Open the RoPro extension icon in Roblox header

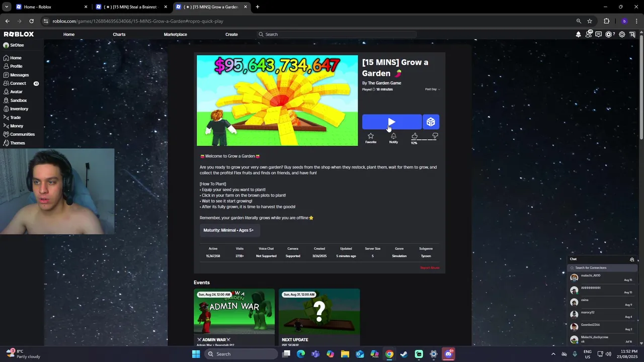632,34
